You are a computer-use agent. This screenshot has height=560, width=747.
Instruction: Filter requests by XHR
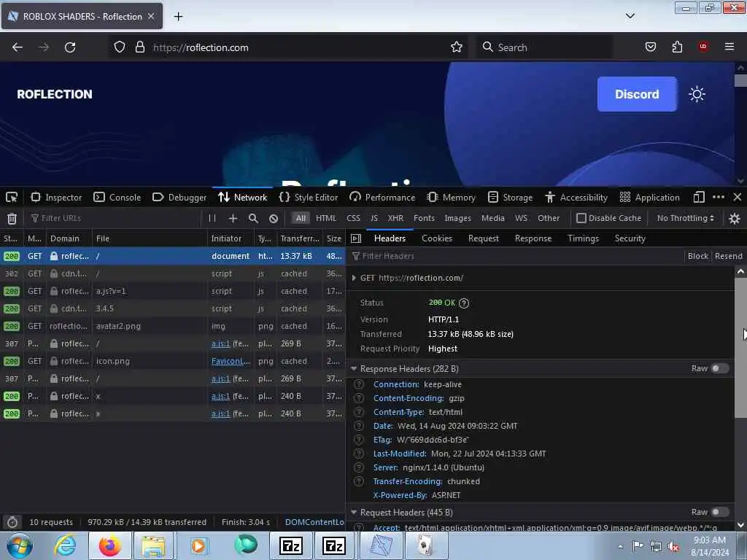pyautogui.click(x=395, y=218)
